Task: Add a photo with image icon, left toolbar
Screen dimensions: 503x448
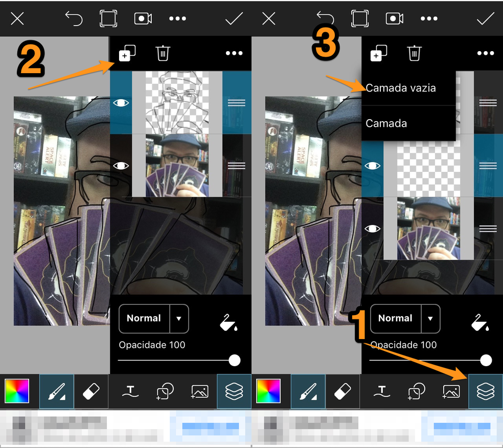Action: (199, 392)
